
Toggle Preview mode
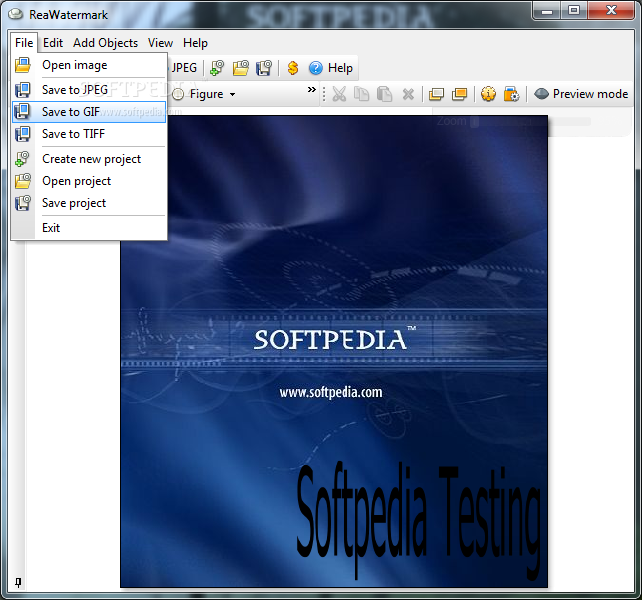581,94
